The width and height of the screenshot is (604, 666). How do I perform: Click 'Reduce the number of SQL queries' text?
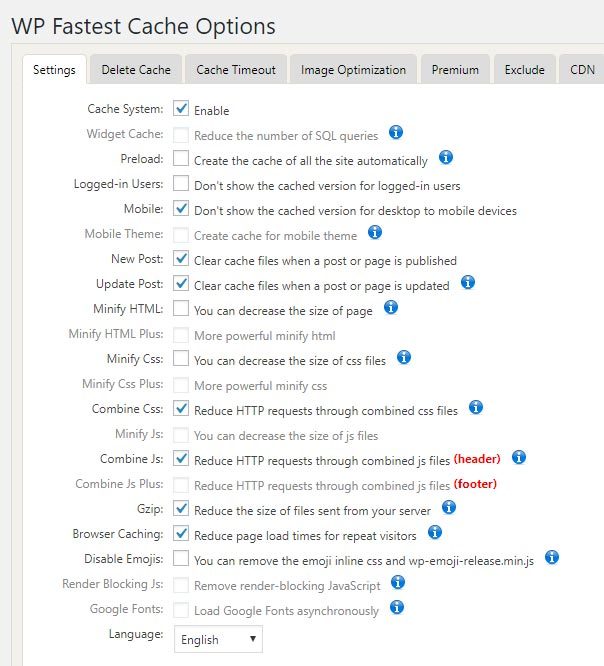286,135
